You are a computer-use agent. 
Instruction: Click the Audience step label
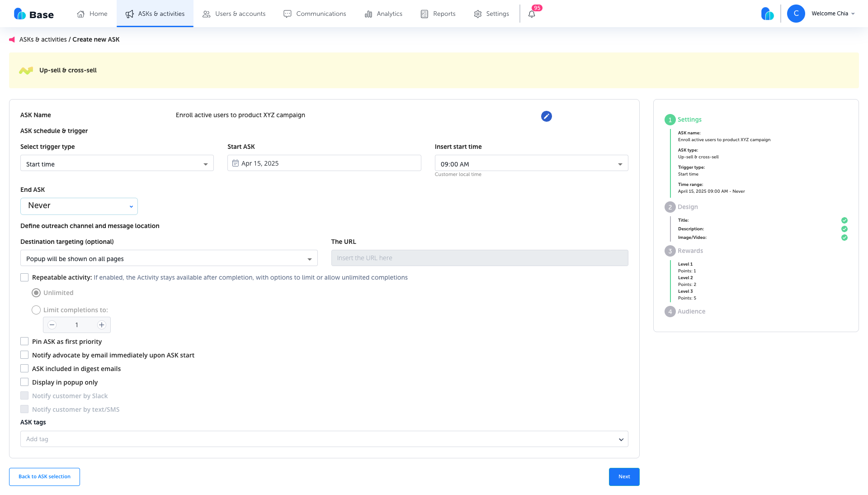point(691,312)
